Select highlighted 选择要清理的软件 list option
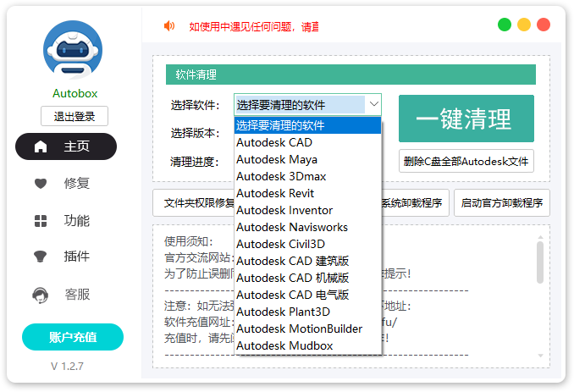 pyautogui.click(x=307, y=125)
